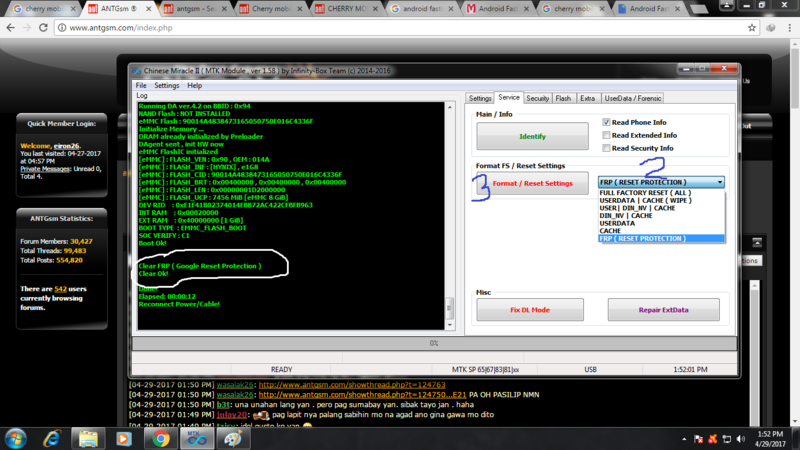The image size is (800, 450).
Task: Open Internet Explorer from the taskbar
Action: click(x=53, y=438)
